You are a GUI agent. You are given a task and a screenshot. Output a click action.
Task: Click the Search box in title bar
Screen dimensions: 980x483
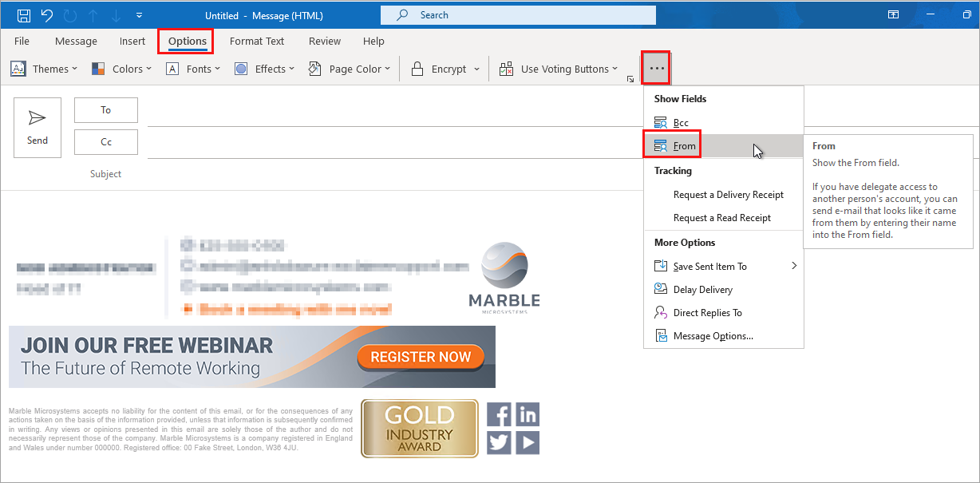(x=518, y=15)
